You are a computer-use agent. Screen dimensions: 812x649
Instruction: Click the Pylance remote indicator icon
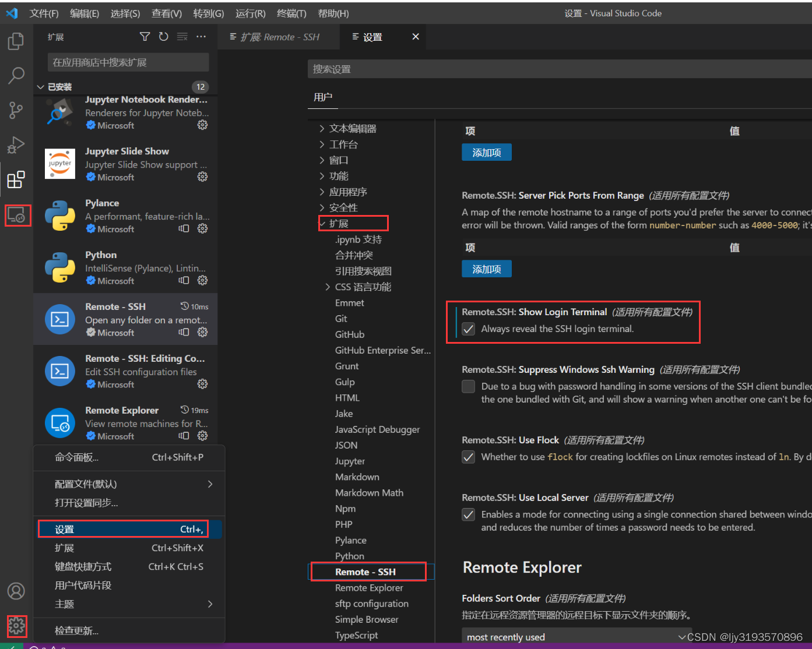pos(184,228)
